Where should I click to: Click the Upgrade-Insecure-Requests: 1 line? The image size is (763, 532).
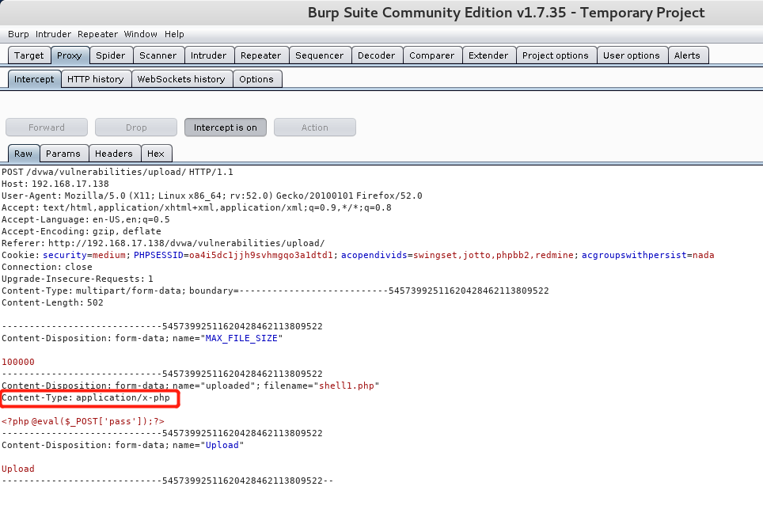click(78, 279)
